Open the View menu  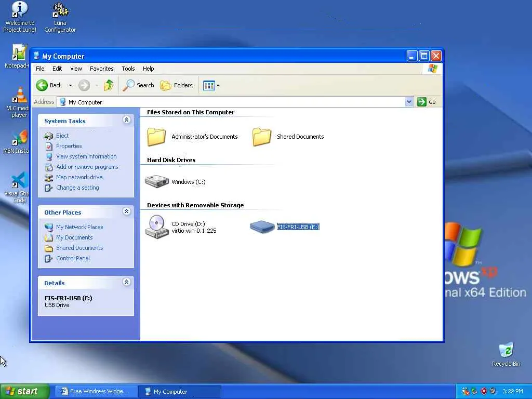click(76, 69)
